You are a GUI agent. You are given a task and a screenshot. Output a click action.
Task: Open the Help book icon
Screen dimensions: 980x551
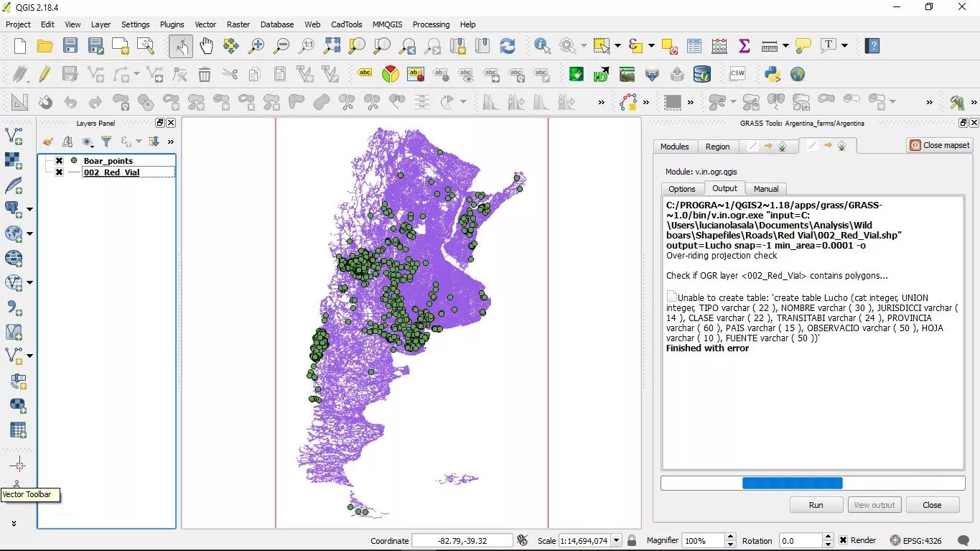(x=872, y=46)
